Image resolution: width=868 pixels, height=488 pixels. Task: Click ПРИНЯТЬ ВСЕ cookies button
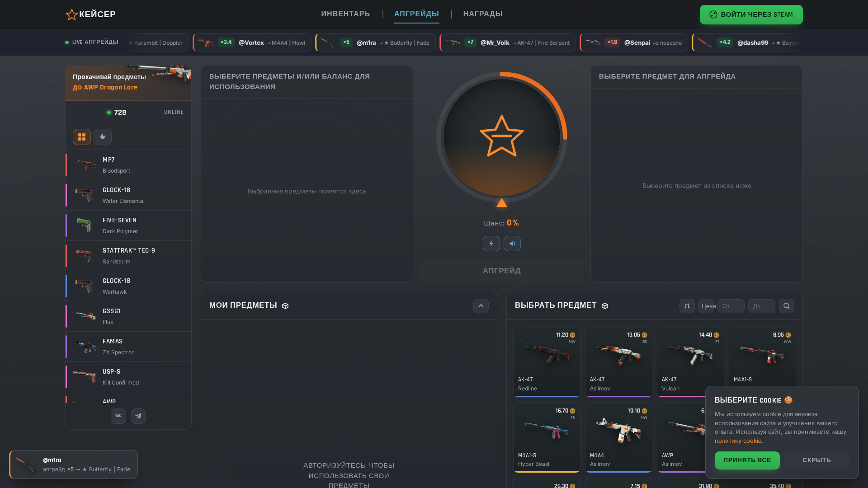coord(747,460)
